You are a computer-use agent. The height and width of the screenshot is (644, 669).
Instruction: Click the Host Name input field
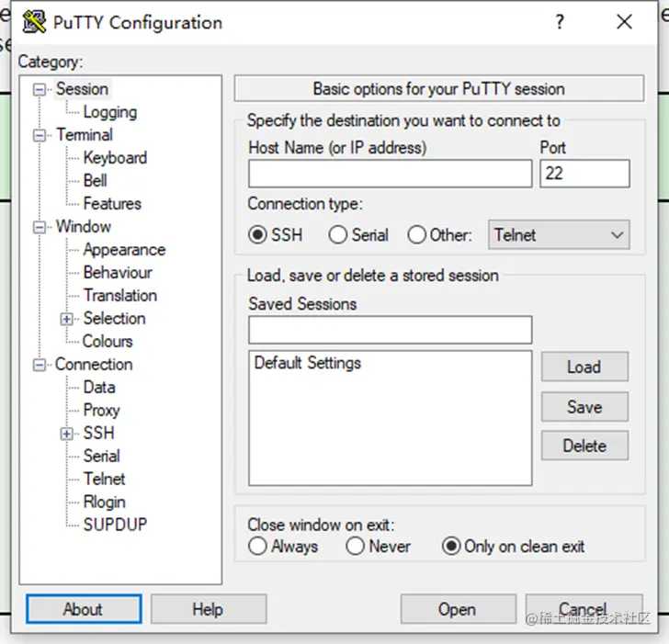[x=390, y=174]
